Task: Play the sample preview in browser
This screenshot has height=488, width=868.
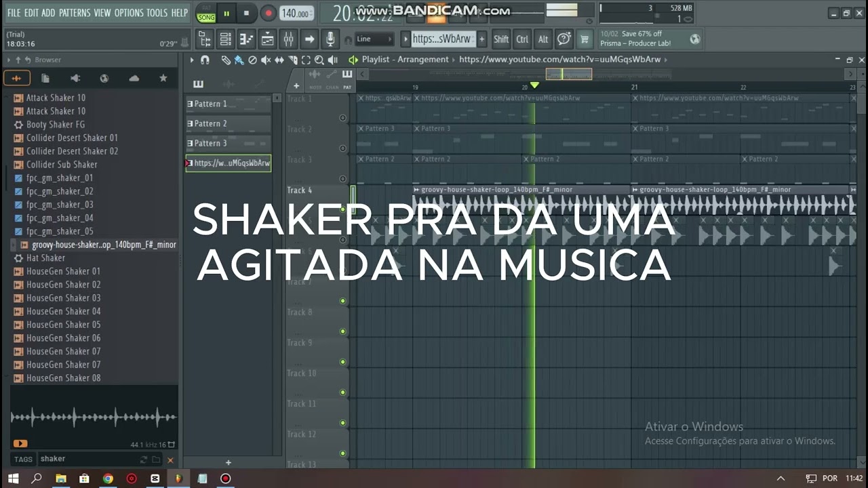Action: pyautogui.click(x=20, y=444)
